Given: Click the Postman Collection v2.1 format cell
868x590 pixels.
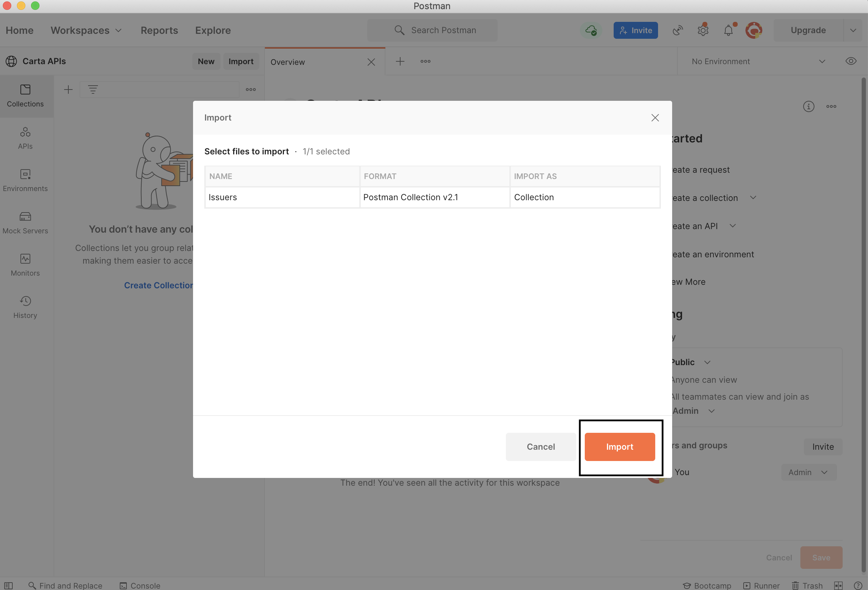Looking at the screenshot, I should [435, 197].
